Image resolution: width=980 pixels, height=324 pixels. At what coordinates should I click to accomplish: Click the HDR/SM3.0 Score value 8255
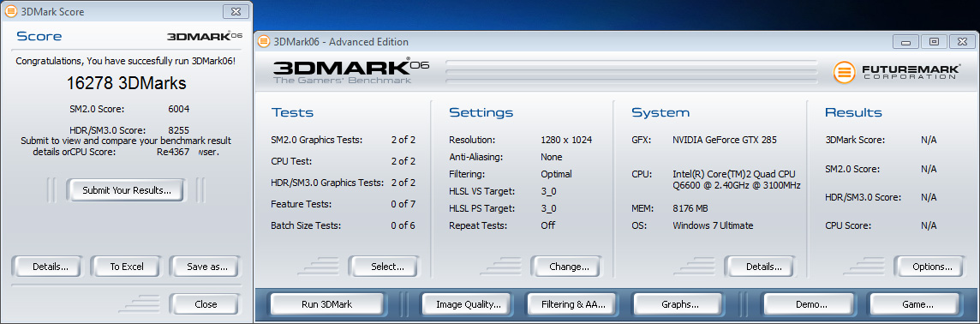(x=179, y=130)
